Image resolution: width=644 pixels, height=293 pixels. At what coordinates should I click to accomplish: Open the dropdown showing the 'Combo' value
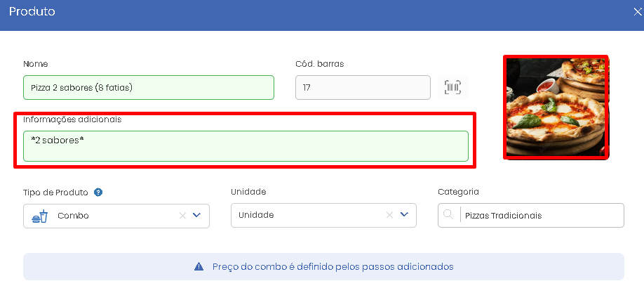pos(105,216)
